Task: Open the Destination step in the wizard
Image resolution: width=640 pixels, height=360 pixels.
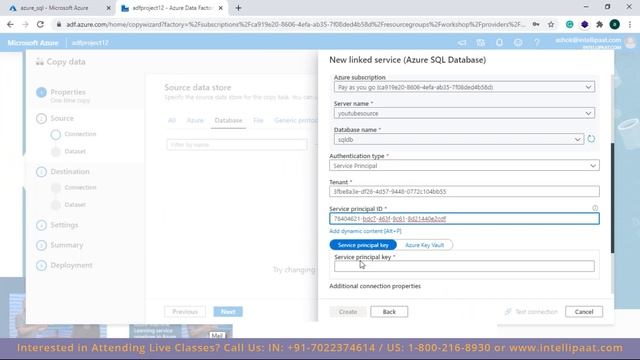Action: [70, 171]
